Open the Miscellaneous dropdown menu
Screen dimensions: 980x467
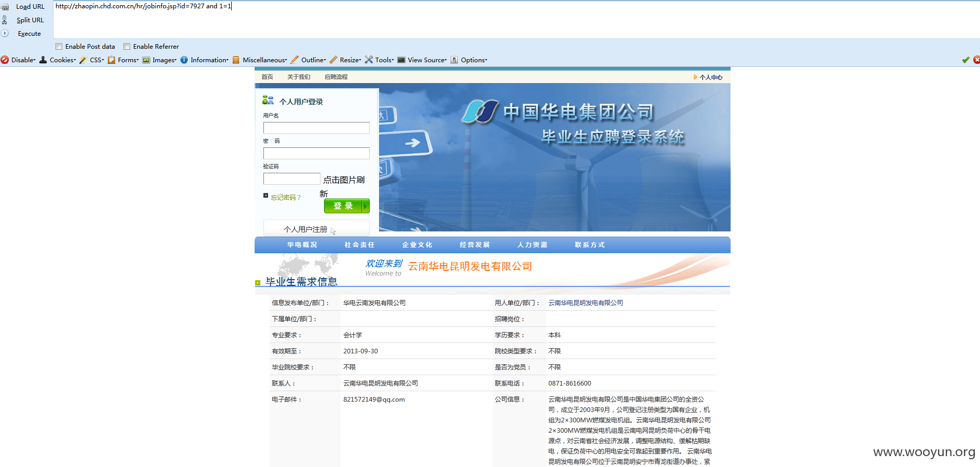click(x=265, y=60)
